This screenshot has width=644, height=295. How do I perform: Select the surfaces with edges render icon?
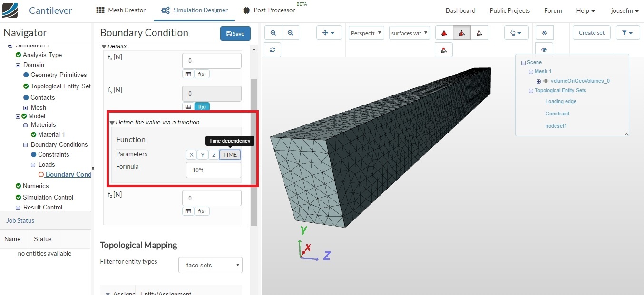pos(461,33)
